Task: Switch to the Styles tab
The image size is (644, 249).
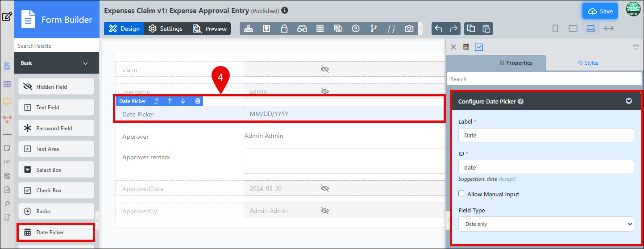Action: point(588,63)
